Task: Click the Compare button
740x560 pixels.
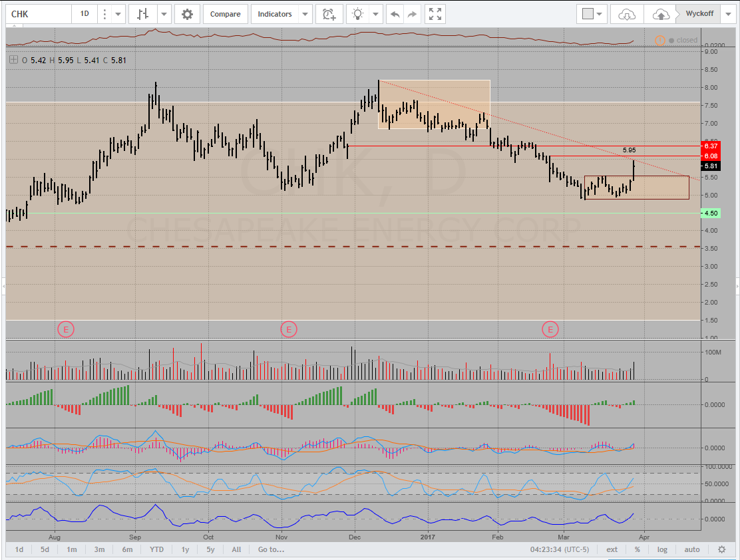Action: (226, 14)
